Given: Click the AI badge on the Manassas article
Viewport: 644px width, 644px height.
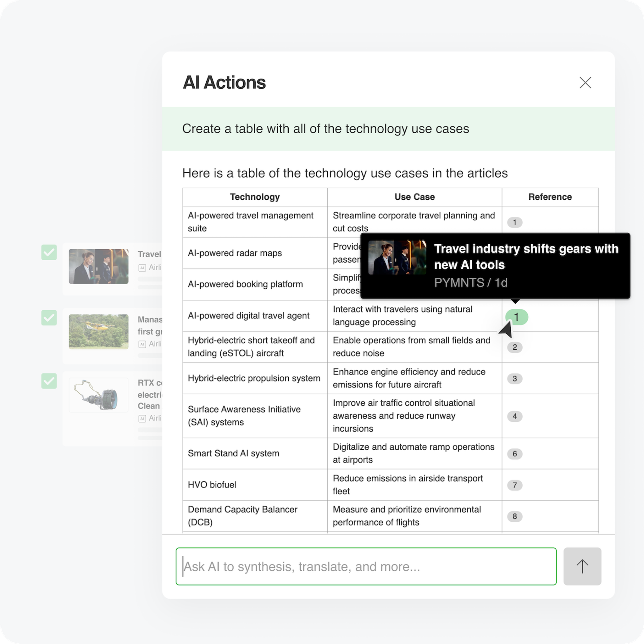Looking at the screenshot, I should pos(143,344).
